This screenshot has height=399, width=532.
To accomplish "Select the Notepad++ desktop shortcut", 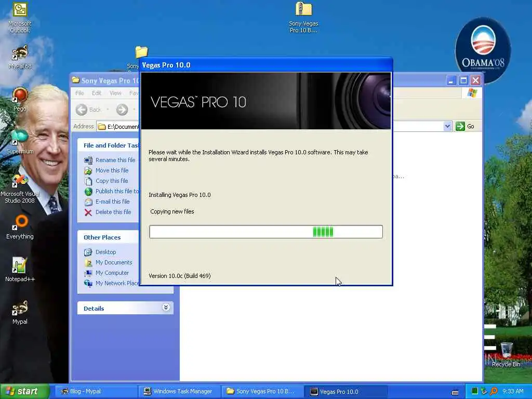I will (x=20, y=270).
